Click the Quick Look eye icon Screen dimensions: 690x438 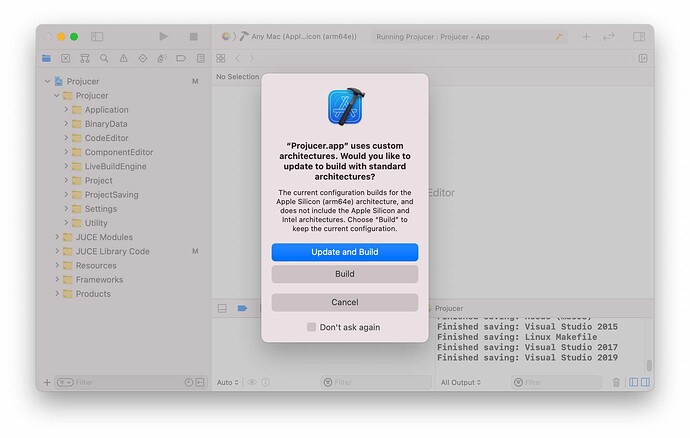coord(252,382)
